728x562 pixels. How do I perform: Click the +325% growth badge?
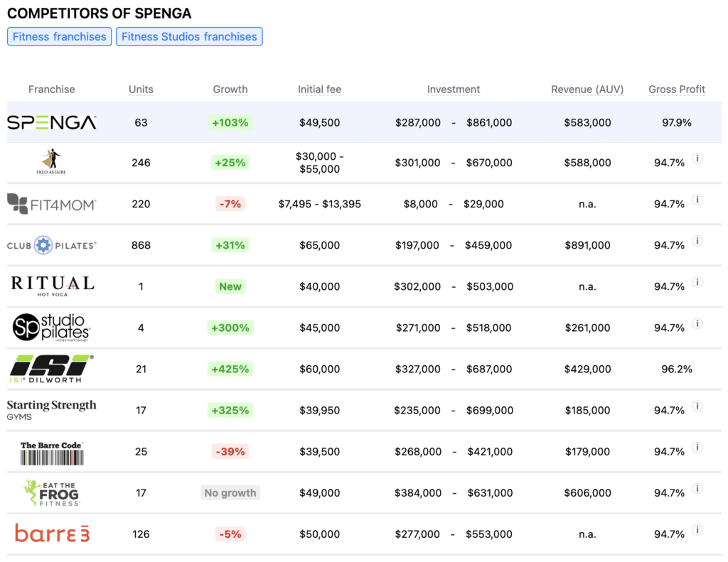230,410
